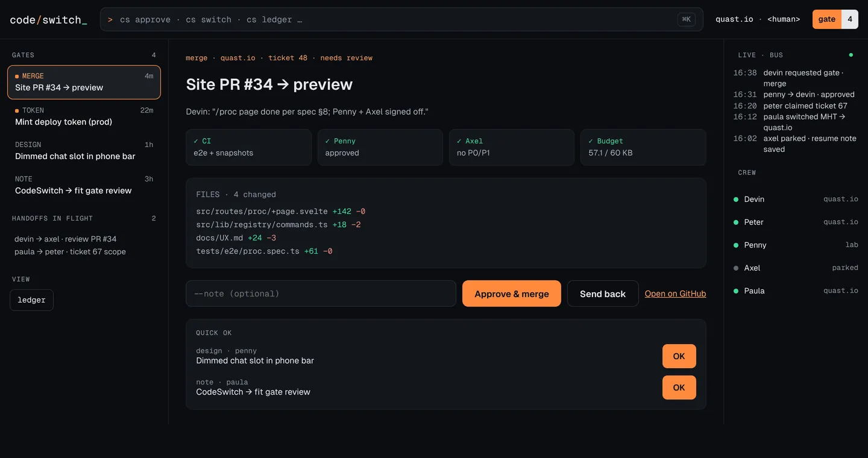Click the Send back button

click(x=603, y=293)
